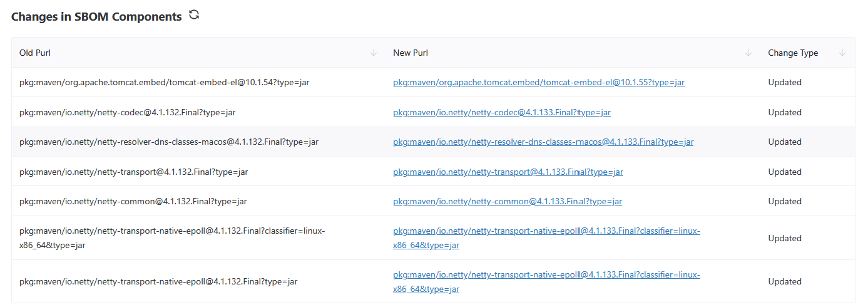Screen dimensions: 868x307
Task: Open tomcat-embed-el@10.1.55 new purl link
Action: [539, 82]
